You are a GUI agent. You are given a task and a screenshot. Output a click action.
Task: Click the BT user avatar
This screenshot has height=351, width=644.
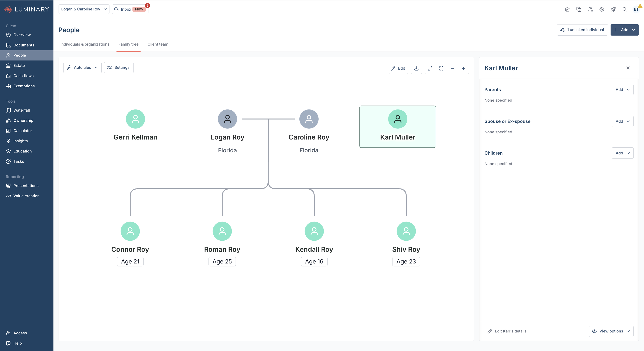(x=636, y=9)
